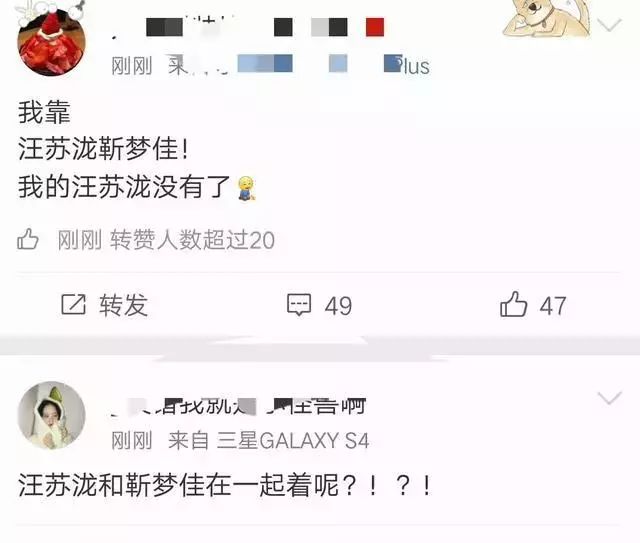The height and width of the screenshot is (543, 640).
Task: Tap 来自 三星GALAXY S4 source link
Action: click(x=269, y=441)
